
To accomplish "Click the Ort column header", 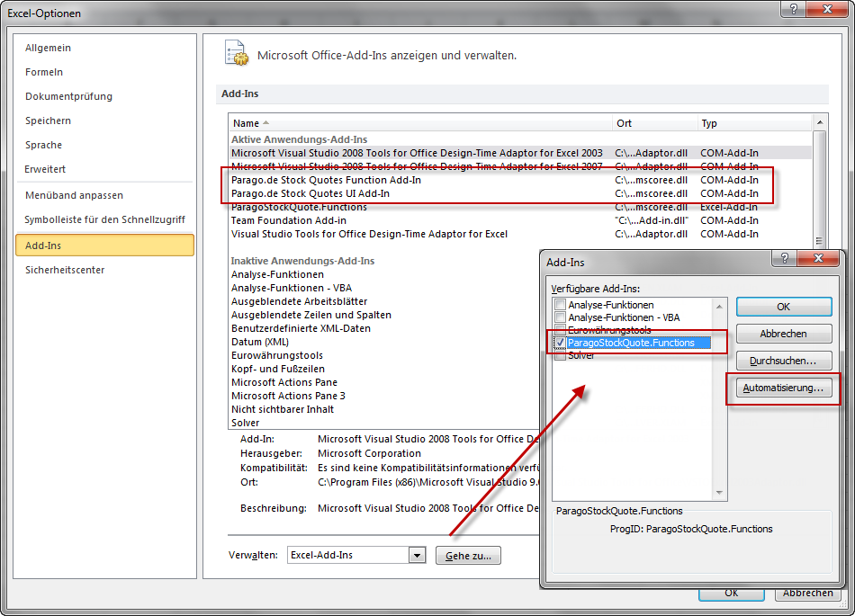I will (624, 123).
